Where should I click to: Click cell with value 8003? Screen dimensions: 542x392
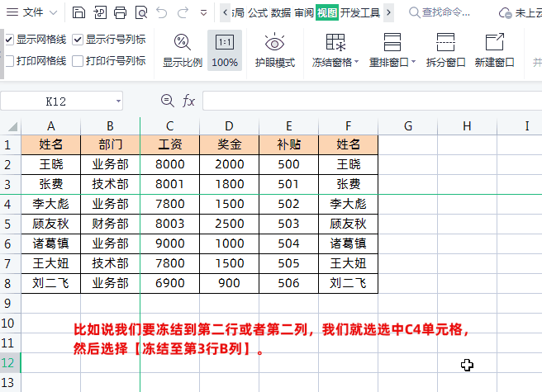pyautogui.click(x=169, y=224)
